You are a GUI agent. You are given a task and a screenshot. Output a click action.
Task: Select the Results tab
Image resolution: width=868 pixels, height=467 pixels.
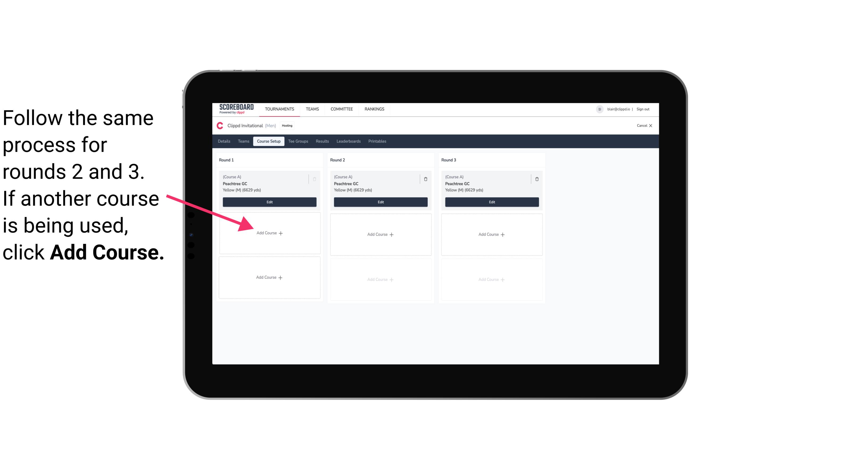(323, 141)
